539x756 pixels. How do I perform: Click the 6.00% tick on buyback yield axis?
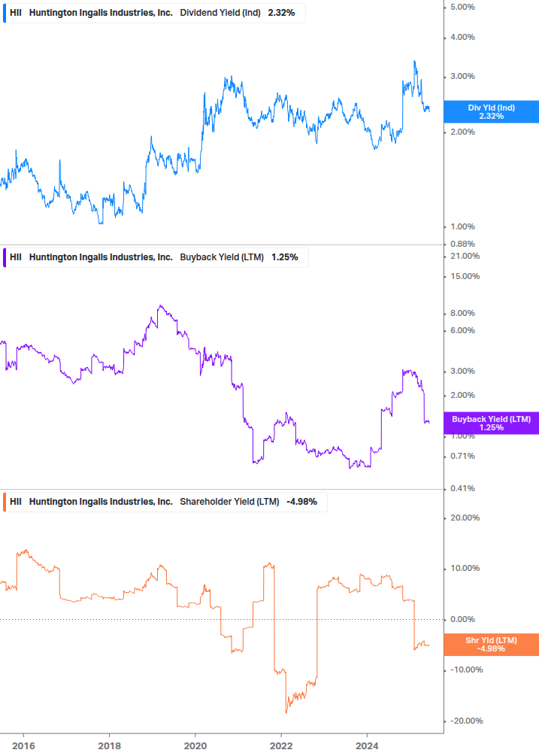462,330
